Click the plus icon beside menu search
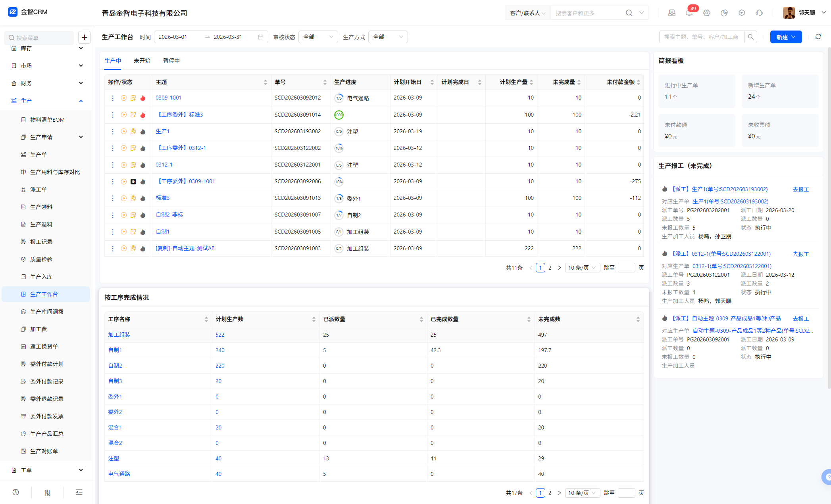Viewport: 831px width, 504px height. click(85, 37)
